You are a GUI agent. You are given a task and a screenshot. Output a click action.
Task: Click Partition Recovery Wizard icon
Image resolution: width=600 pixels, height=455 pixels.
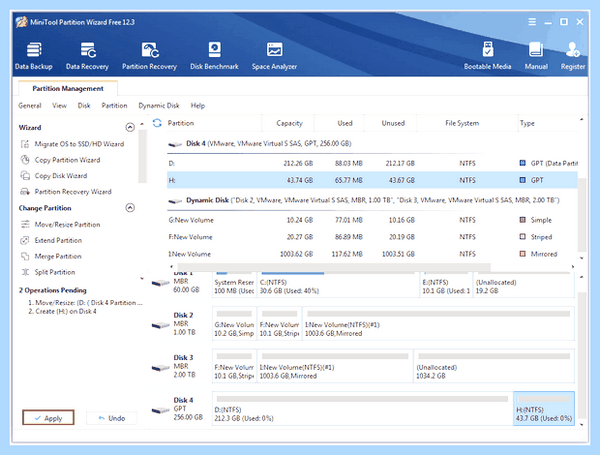(25, 191)
